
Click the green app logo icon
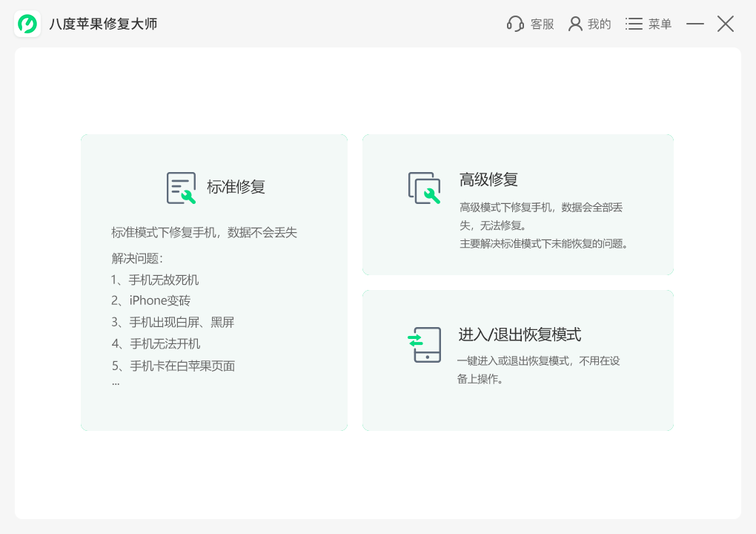(x=27, y=24)
